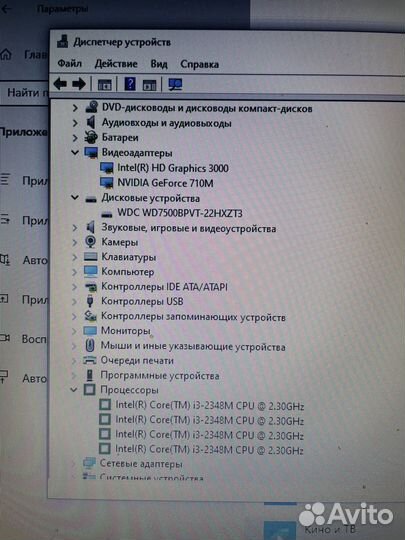This screenshot has width=405, height=540.
Task: Click the back arrow in Параметры window
Action: (7, 9)
